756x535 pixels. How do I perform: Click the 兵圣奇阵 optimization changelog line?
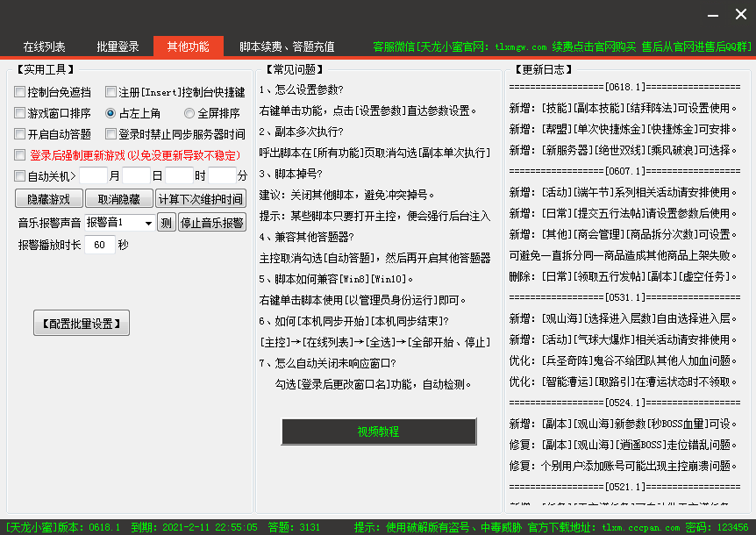(x=624, y=360)
